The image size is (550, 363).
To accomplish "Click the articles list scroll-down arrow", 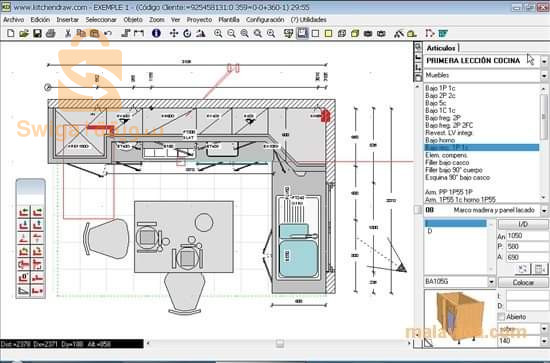I will point(544,197).
